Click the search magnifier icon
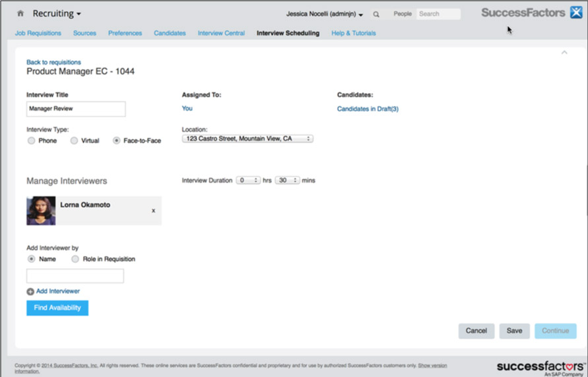The height and width of the screenshot is (377, 588). click(x=376, y=14)
